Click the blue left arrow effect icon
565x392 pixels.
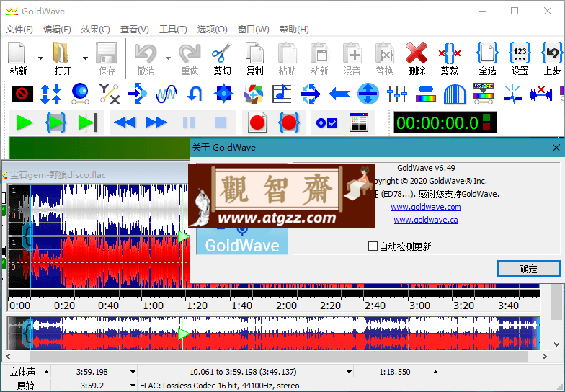pos(339,94)
